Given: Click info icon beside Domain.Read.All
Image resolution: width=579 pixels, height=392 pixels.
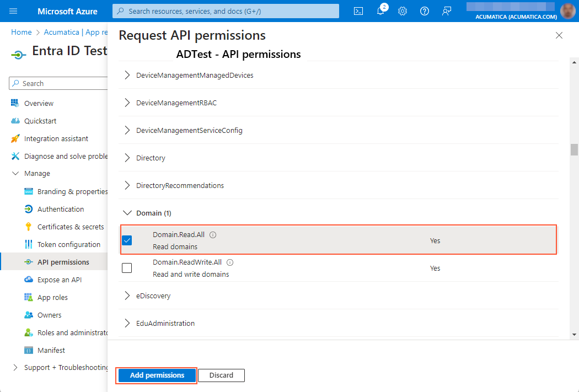Looking at the screenshot, I should tap(213, 235).
